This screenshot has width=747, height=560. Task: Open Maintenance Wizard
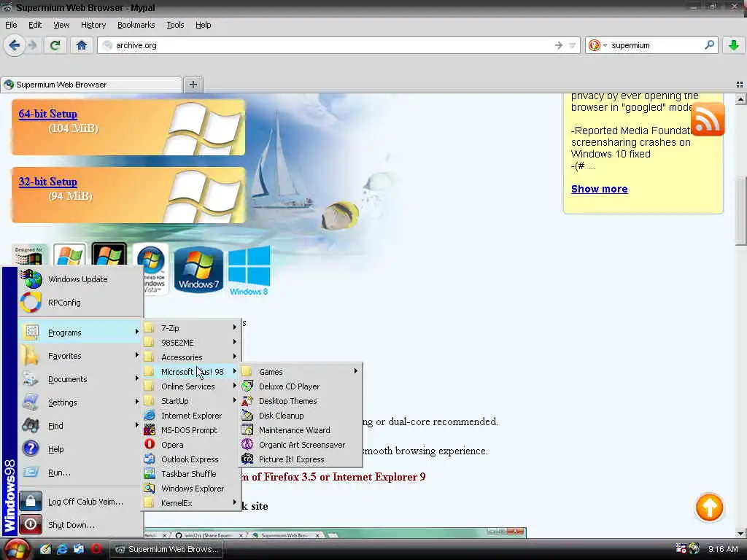(x=301, y=430)
